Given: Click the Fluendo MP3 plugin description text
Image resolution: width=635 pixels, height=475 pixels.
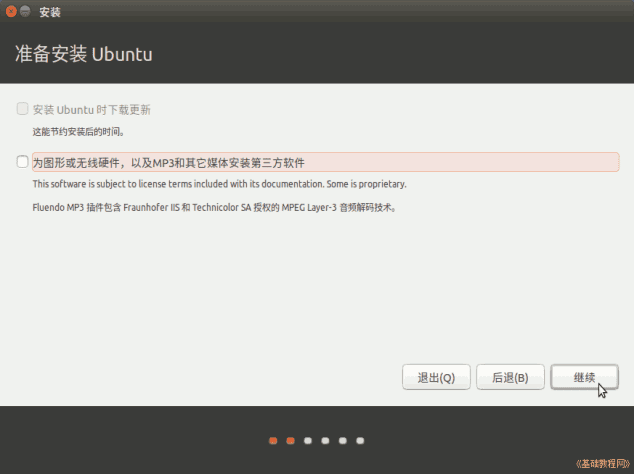Looking at the screenshot, I should click(214, 208).
